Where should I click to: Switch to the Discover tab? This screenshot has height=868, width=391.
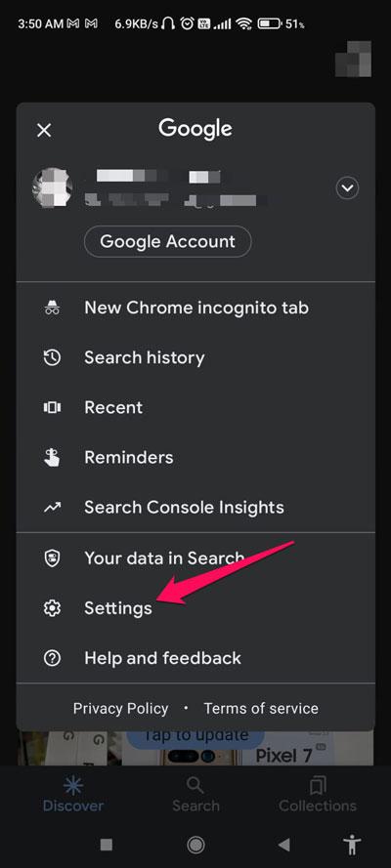73,793
